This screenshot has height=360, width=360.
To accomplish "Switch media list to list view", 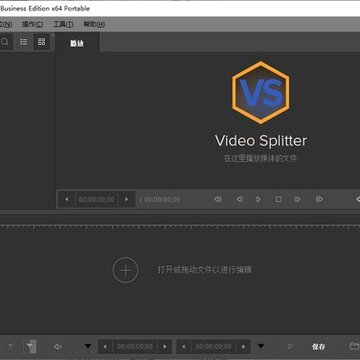I will point(23,42).
